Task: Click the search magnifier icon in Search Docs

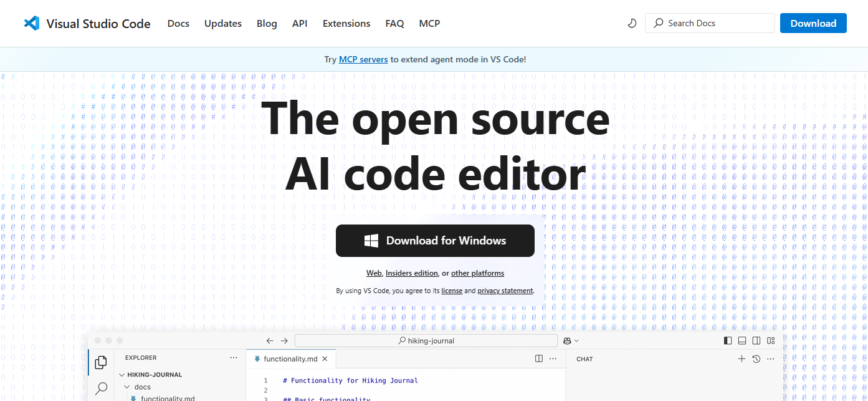Action: click(658, 23)
